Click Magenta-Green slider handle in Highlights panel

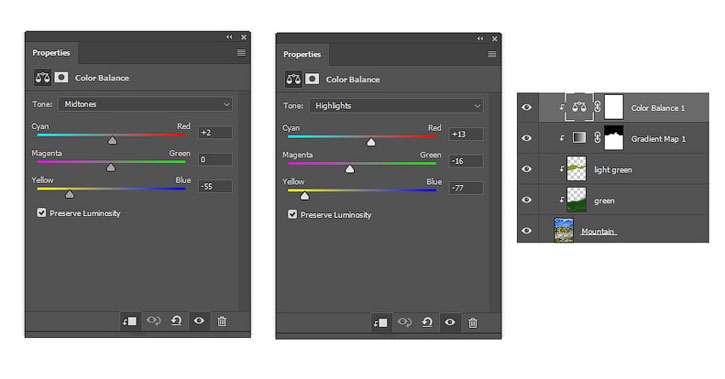(350, 169)
